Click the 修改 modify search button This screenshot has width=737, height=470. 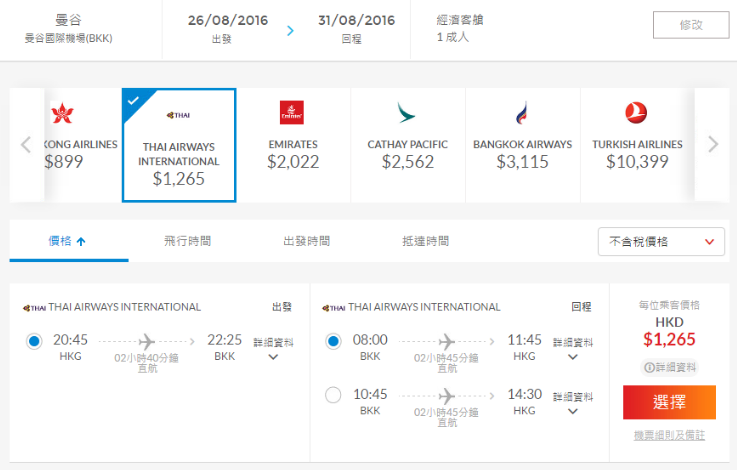pyautogui.click(x=691, y=25)
